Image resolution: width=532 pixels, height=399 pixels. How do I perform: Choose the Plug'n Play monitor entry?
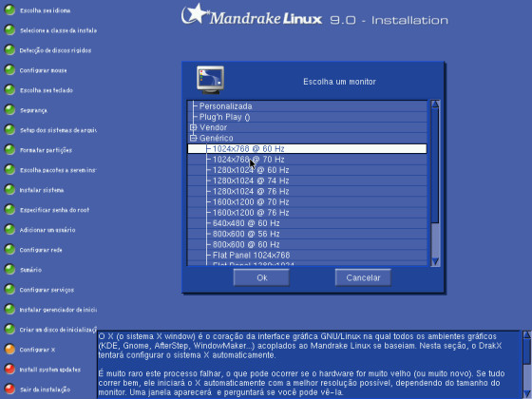coord(224,117)
